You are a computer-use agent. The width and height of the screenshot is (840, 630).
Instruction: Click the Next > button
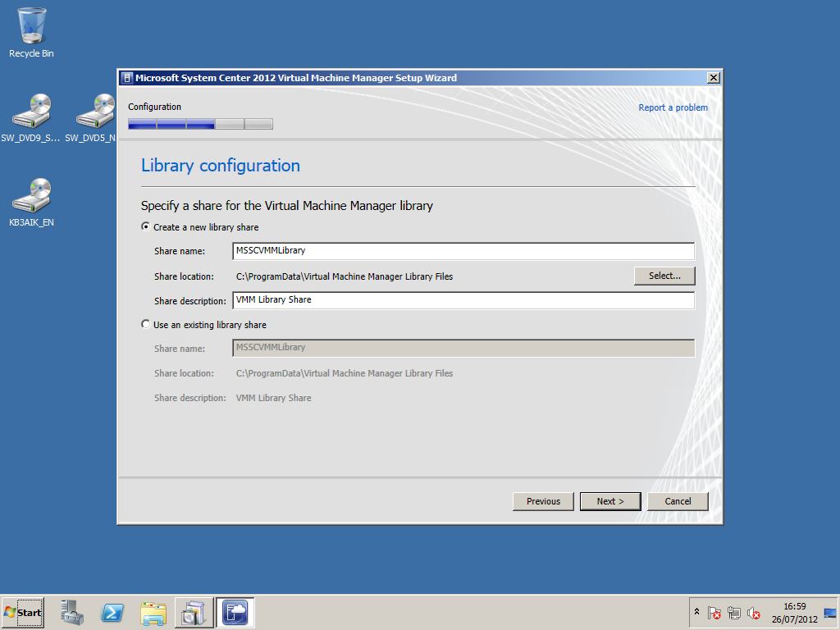click(610, 501)
